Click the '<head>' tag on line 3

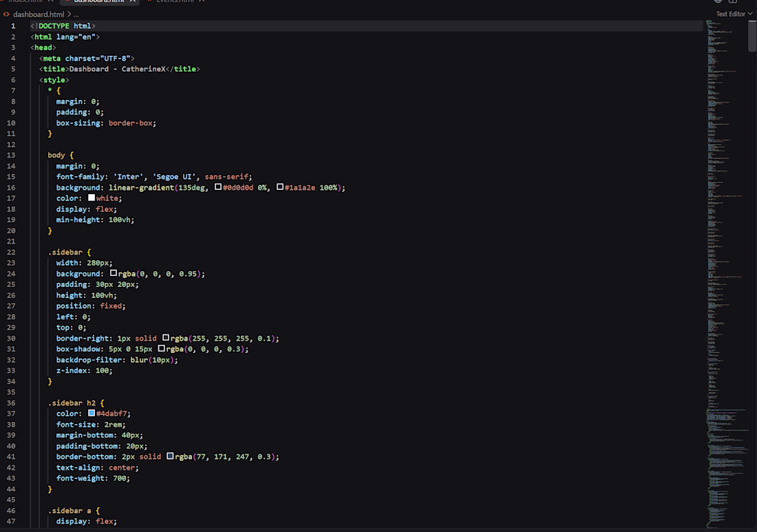click(43, 47)
